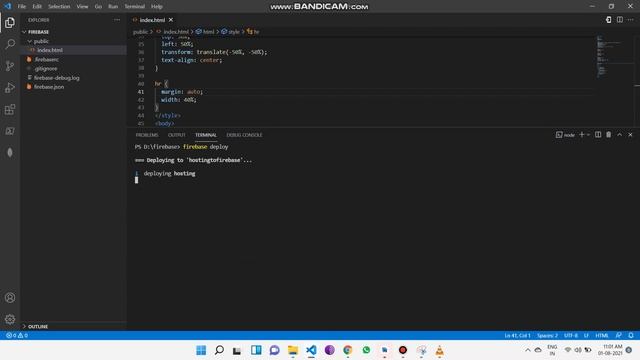Maximize the panel with chevron up
Image resolution: width=640 pixels, height=360 pixels.
(620, 135)
